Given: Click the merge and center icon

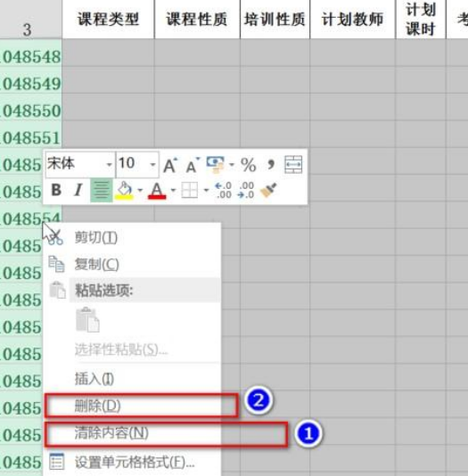Looking at the screenshot, I should click(293, 165).
